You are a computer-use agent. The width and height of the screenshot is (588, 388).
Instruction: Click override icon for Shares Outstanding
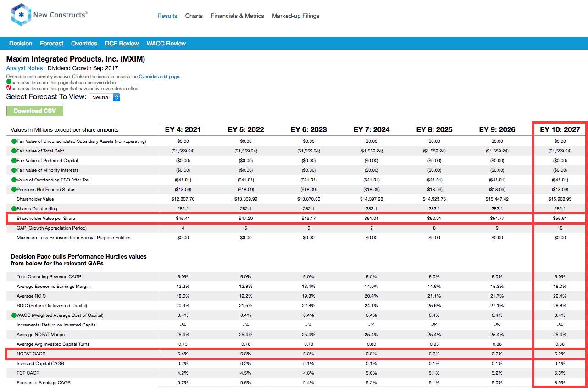tap(14, 209)
